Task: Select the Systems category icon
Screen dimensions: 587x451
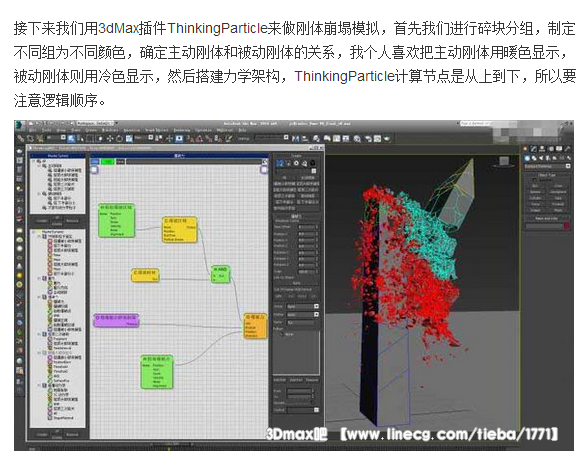Action: tap(569, 158)
